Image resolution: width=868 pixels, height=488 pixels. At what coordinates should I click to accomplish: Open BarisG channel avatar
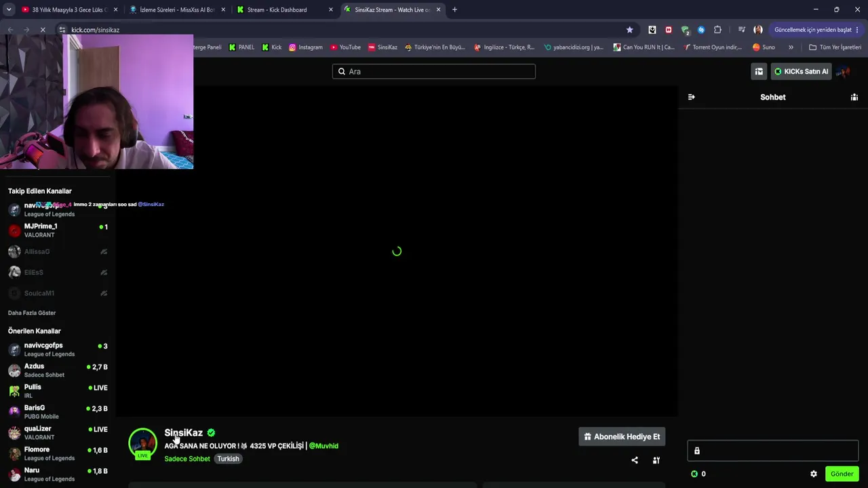(14, 411)
